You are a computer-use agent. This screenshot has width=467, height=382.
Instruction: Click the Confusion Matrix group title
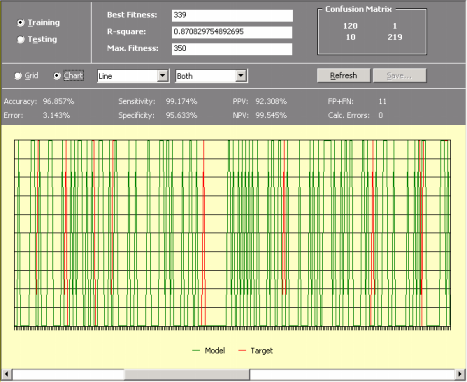pyautogui.click(x=358, y=9)
